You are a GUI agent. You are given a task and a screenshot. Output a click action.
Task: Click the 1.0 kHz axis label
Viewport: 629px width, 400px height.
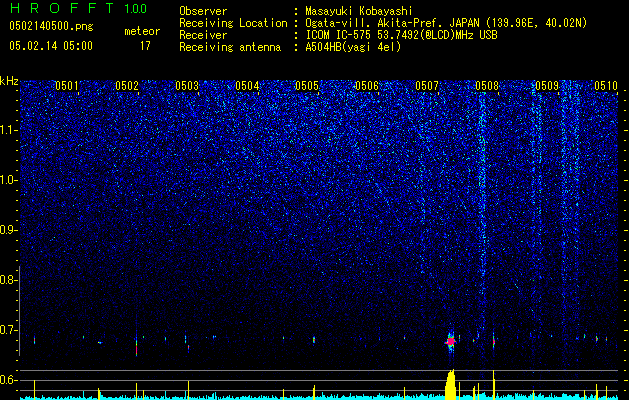tap(9, 180)
